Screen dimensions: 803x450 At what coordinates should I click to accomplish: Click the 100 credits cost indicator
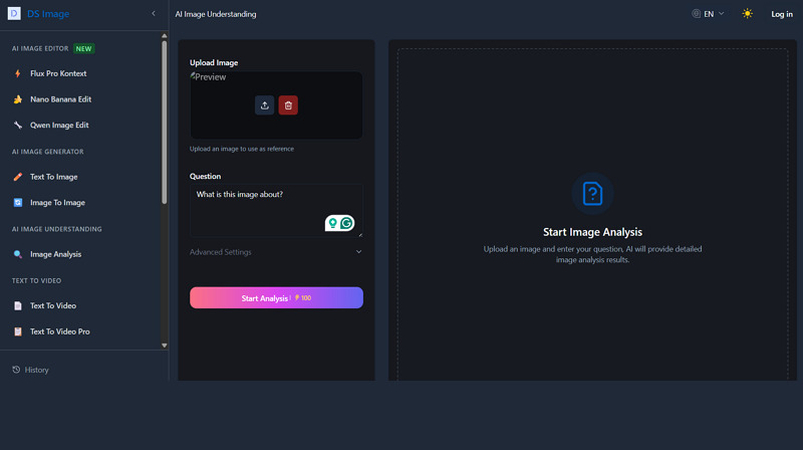click(303, 298)
